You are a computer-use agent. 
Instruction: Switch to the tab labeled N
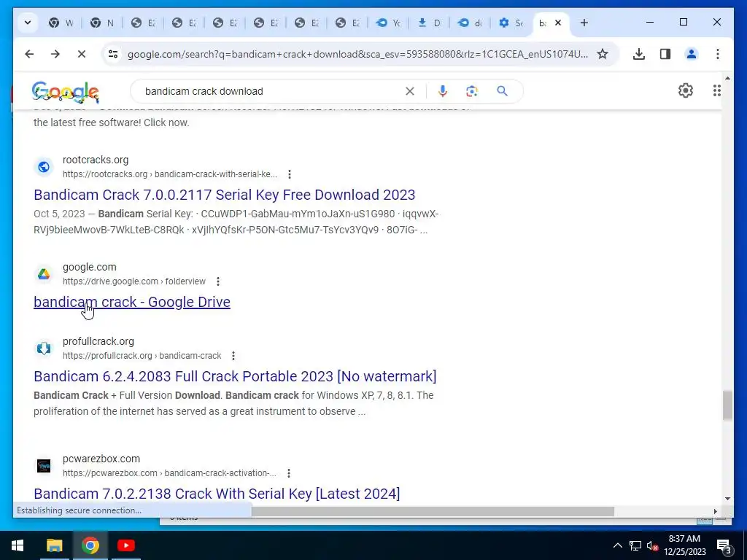[x=102, y=23]
